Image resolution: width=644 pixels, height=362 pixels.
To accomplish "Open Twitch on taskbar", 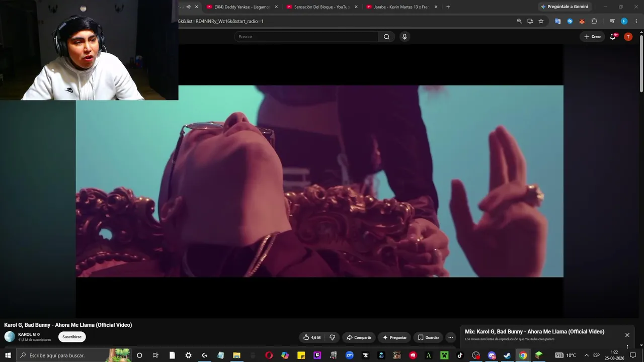I will pos(317,355).
